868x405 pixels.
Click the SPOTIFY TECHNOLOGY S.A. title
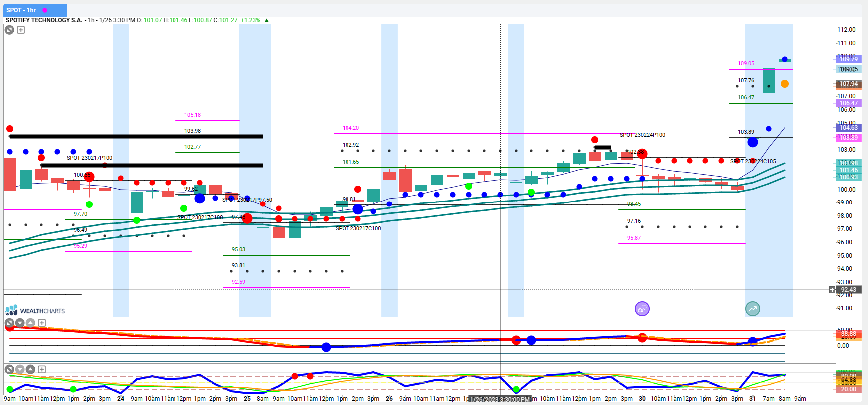click(44, 20)
